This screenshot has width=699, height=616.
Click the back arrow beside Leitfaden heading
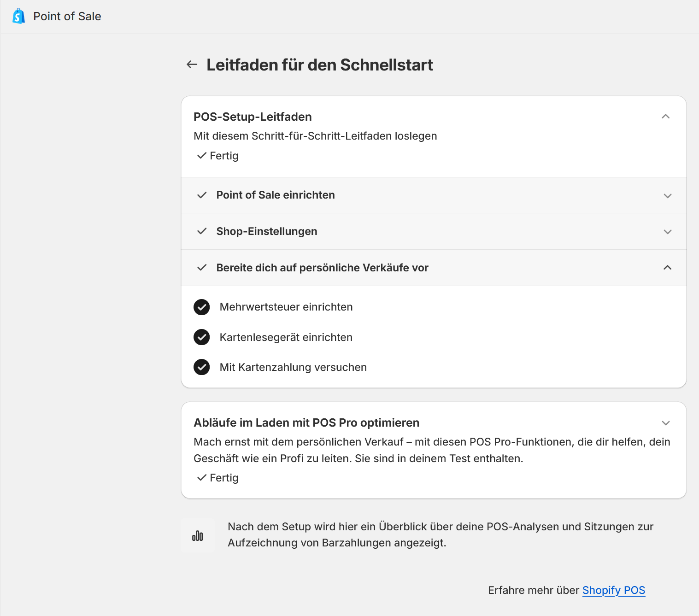point(192,65)
